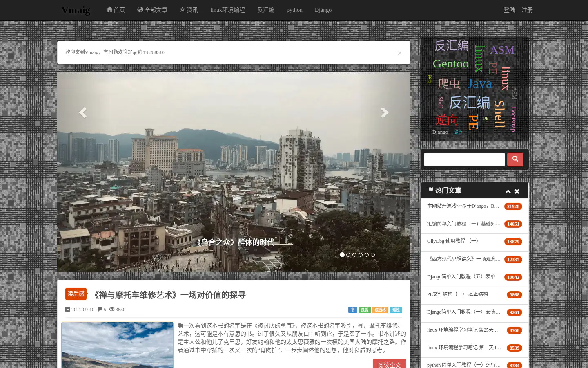The width and height of the screenshot is (588, 368).
Task: Open the article thumbnail image
Action: pyautogui.click(x=118, y=345)
